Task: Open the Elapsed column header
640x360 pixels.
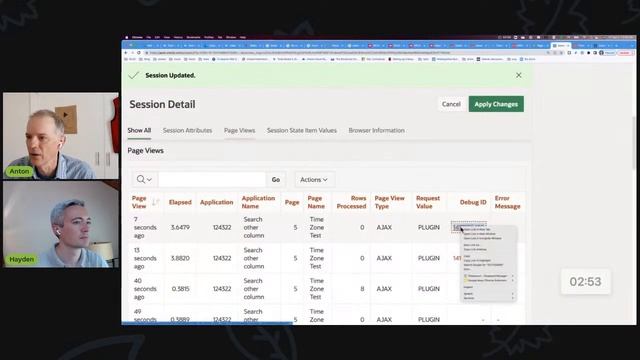Action: tap(180, 202)
